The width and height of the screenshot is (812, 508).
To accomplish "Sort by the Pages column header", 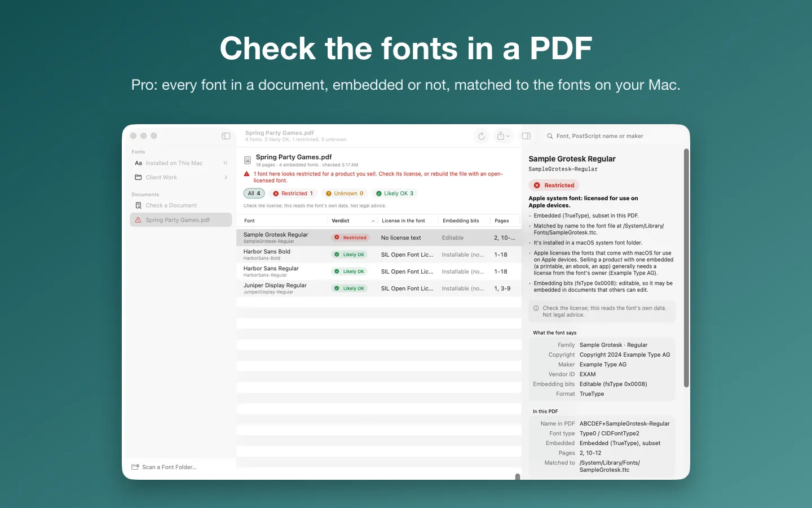I will (x=505, y=221).
